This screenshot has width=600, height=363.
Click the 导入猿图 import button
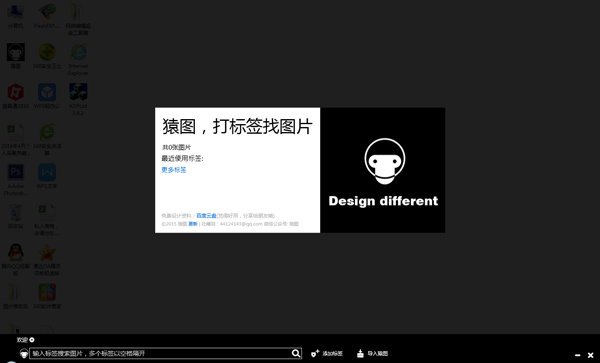372,353
